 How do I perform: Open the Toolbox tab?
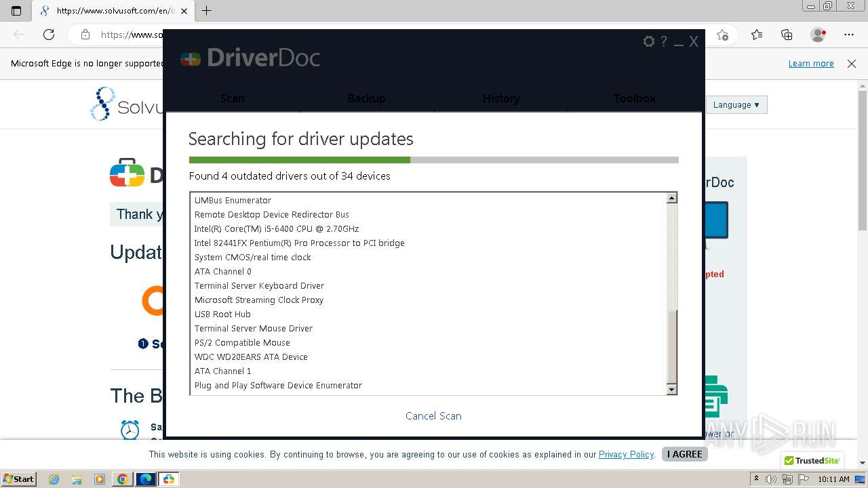(634, 98)
